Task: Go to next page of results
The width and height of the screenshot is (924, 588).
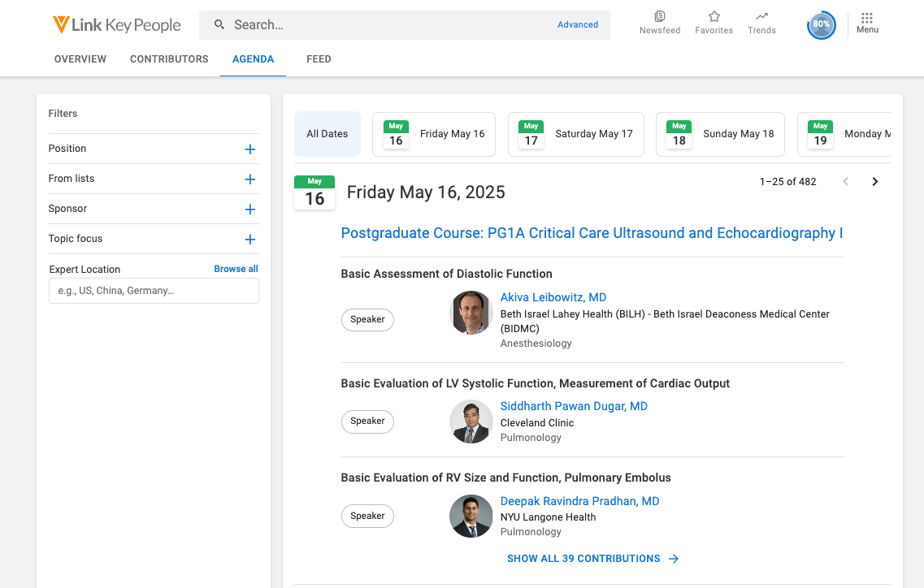Action: (x=874, y=182)
